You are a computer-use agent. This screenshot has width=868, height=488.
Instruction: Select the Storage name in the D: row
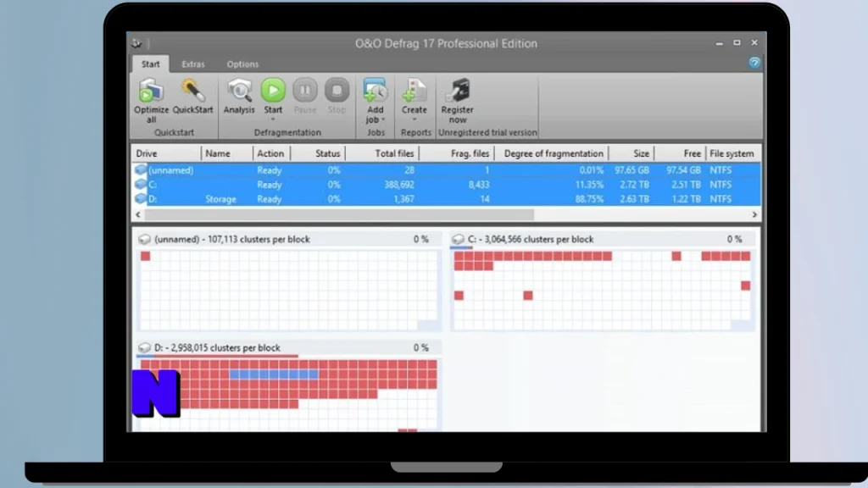point(220,199)
